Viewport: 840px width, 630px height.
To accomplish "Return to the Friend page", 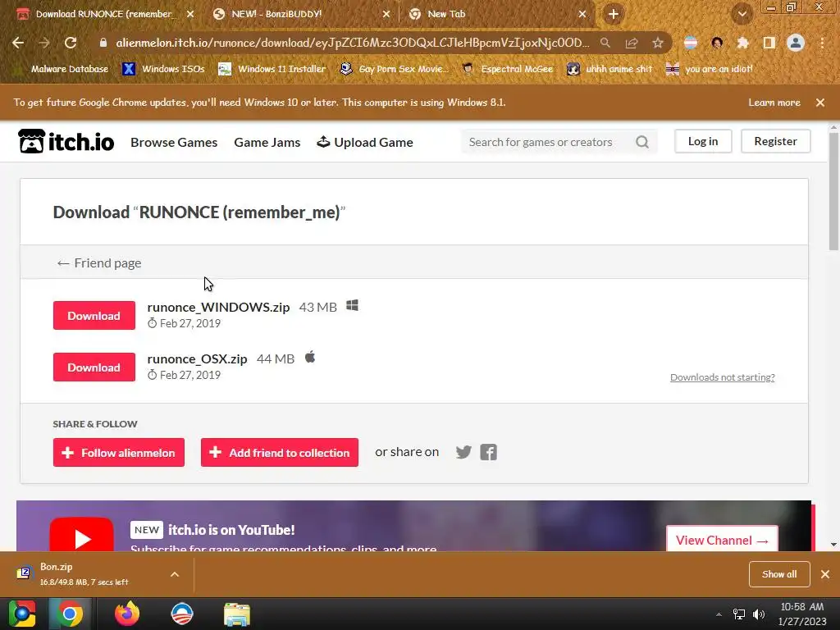I will pos(99,263).
